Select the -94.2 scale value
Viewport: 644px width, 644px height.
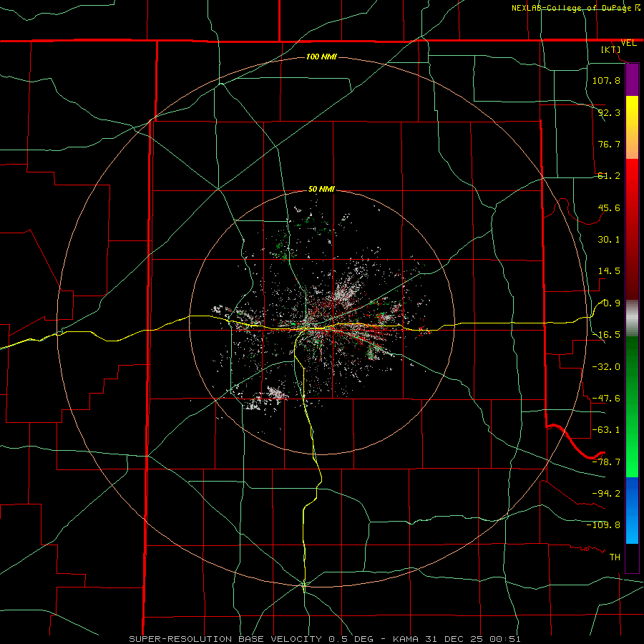pos(606,493)
